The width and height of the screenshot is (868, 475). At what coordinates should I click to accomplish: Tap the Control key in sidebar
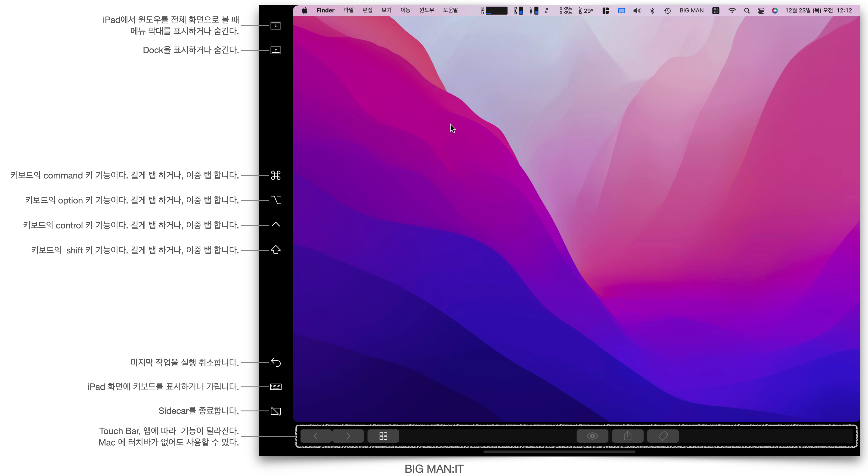[276, 225]
